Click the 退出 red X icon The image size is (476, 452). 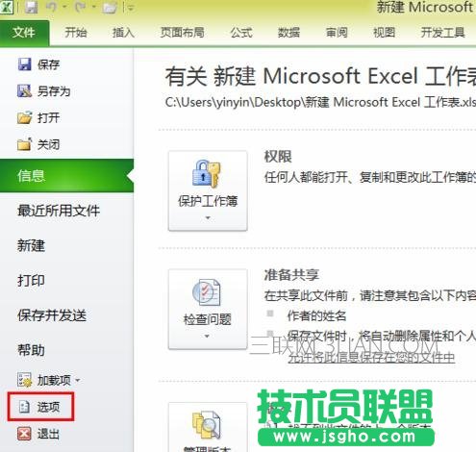point(24,434)
